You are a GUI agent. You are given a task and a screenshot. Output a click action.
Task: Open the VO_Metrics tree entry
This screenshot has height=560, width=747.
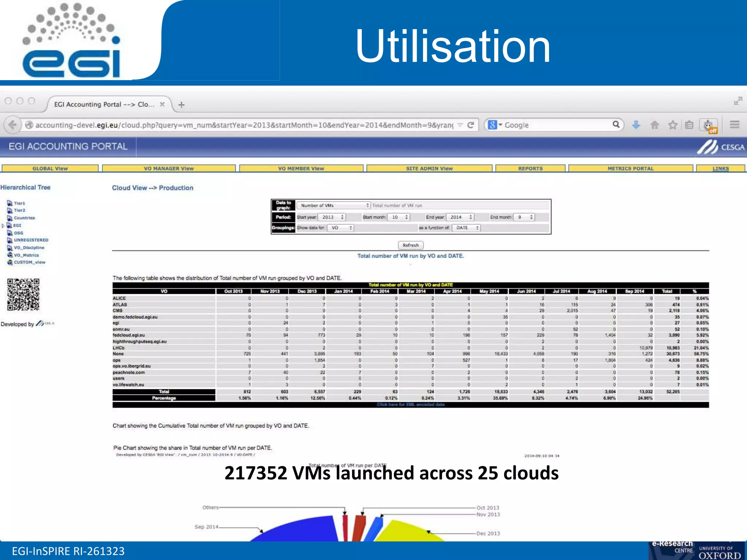(x=26, y=255)
